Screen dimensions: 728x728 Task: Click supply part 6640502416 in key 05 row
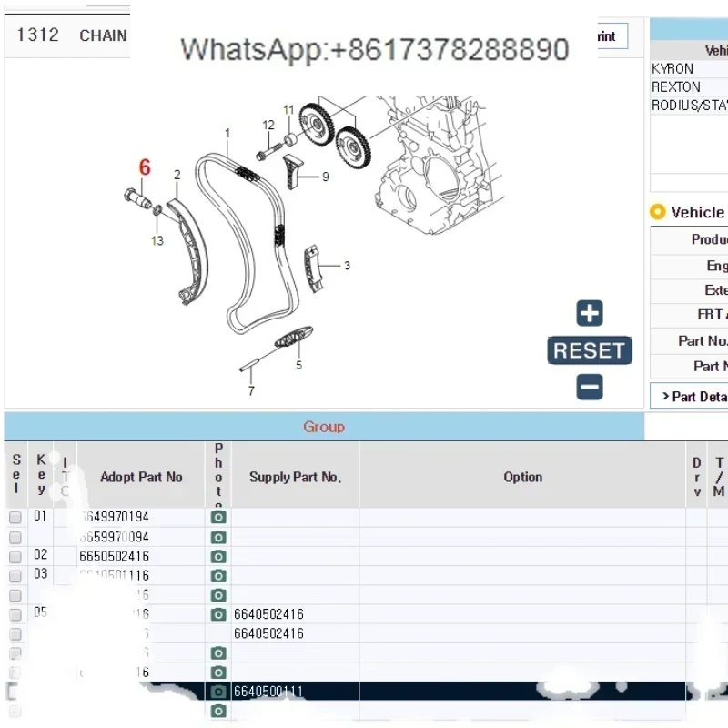[268, 614]
